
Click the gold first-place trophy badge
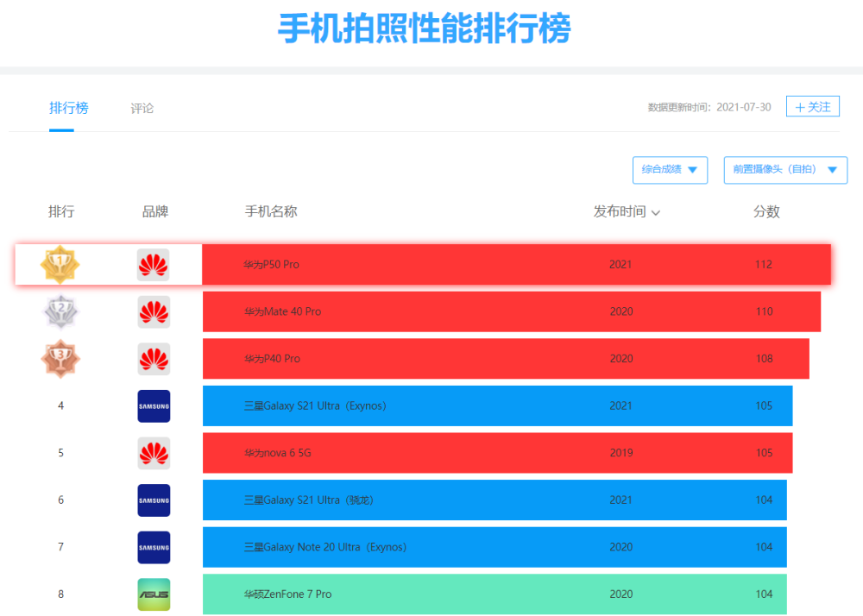60,265
